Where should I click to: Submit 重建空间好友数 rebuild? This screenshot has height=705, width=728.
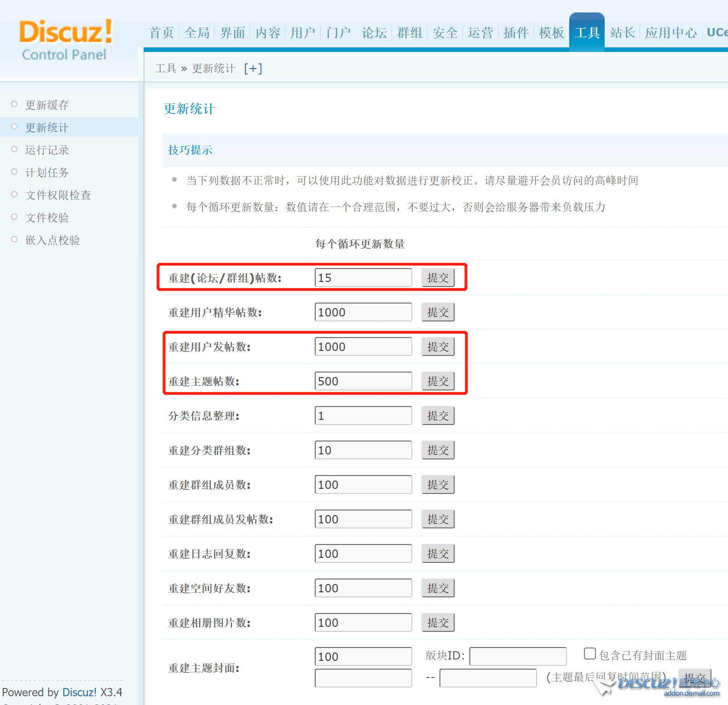point(438,588)
